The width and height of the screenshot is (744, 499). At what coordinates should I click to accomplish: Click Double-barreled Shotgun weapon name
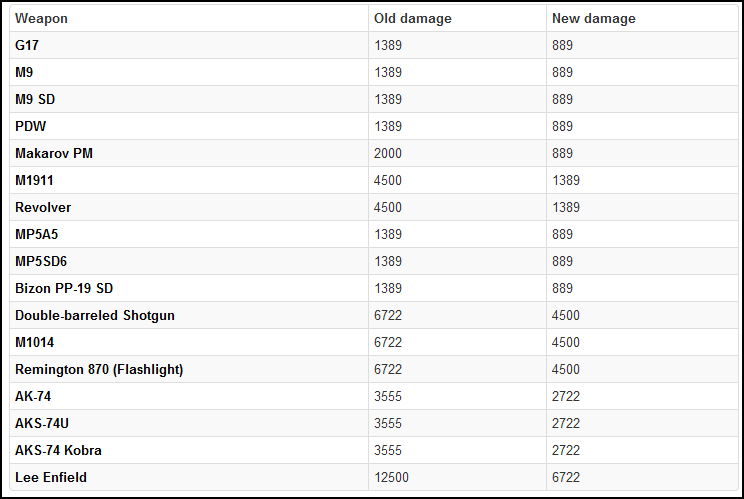[95, 315]
